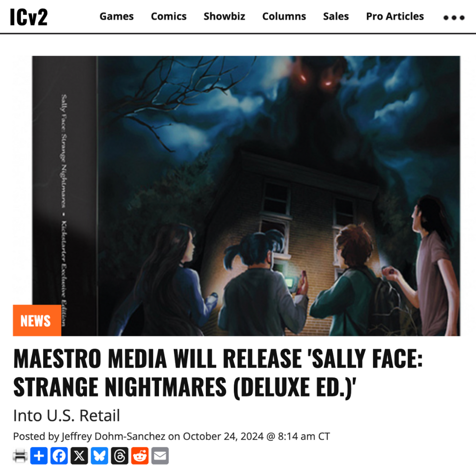Share the article on Facebook
Image resolution: width=476 pixels, height=476 pixels.
(59, 456)
